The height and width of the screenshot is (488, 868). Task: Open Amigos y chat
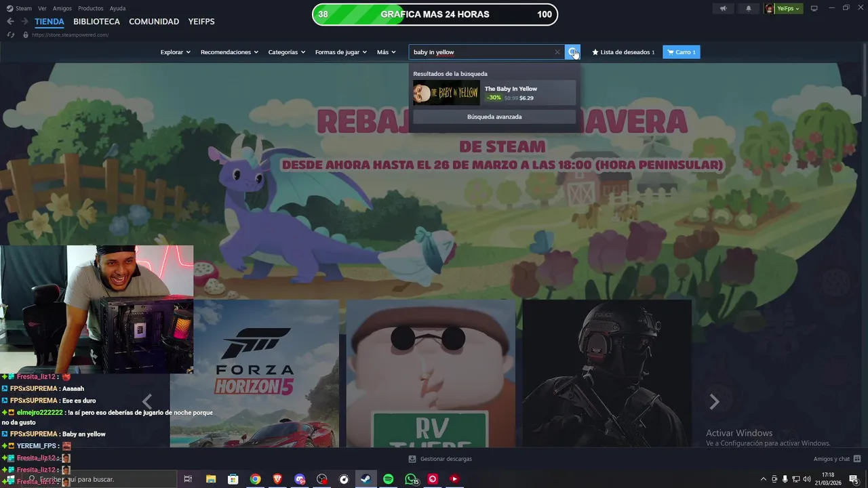[837, 459]
